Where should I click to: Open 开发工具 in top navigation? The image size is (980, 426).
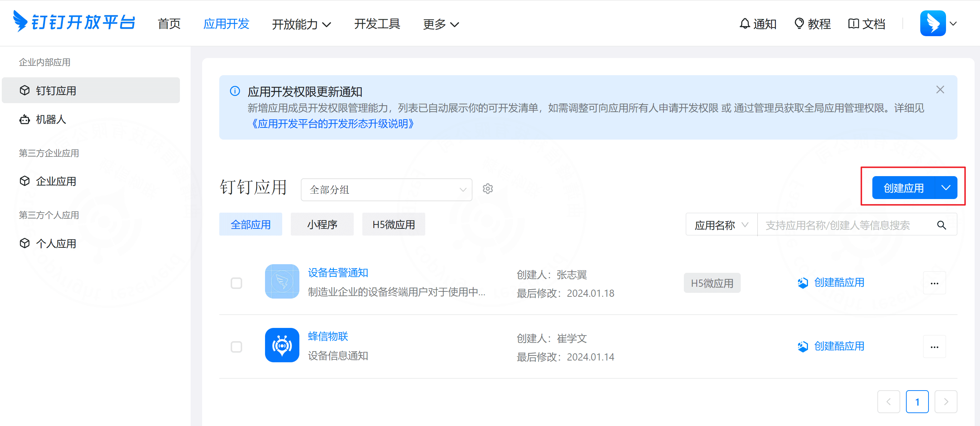tap(377, 24)
